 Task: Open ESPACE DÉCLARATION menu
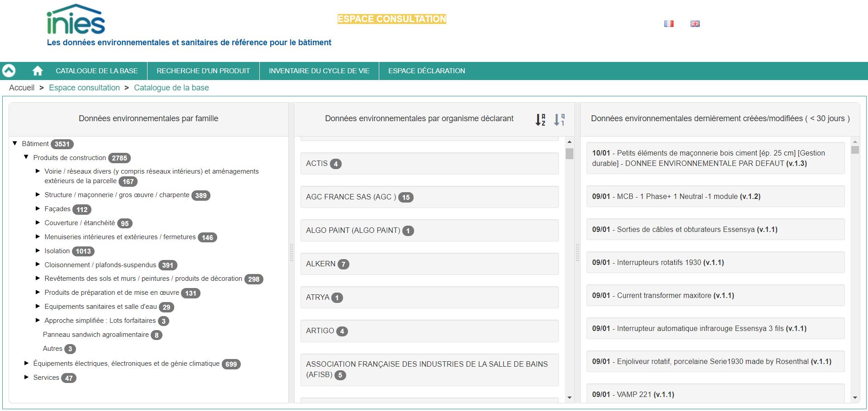(426, 71)
